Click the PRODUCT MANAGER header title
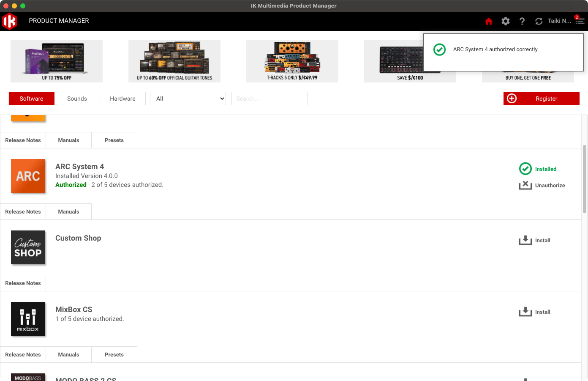This screenshot has height=381, width=588. pyautogui.click(x=59, y=21)
